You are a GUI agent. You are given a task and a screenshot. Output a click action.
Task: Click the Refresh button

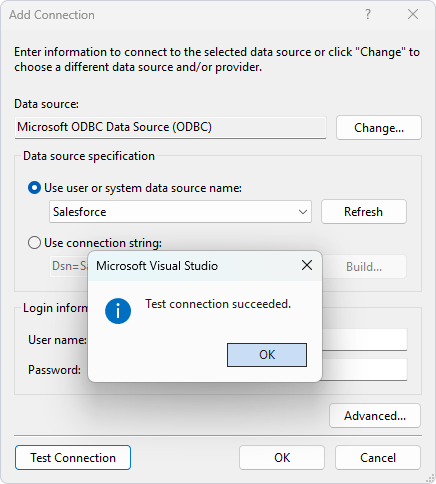[x=364, y=212]
